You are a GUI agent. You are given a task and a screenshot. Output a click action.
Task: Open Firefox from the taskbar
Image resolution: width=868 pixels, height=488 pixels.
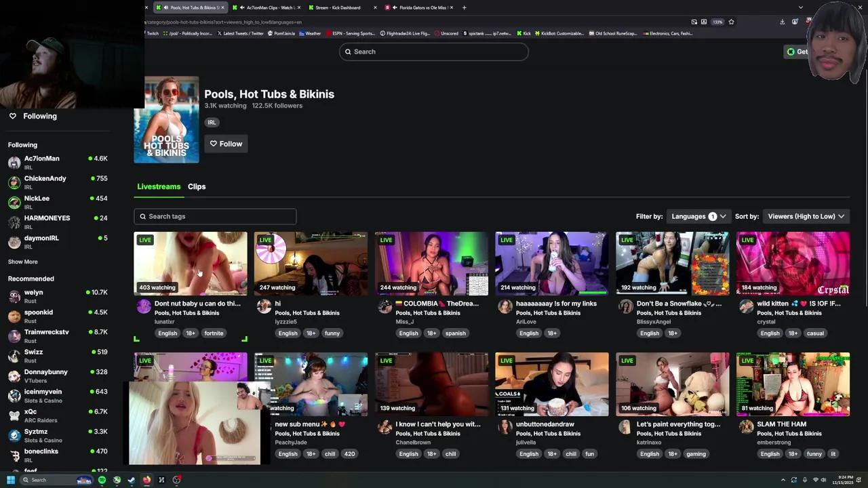pos(146,480)
